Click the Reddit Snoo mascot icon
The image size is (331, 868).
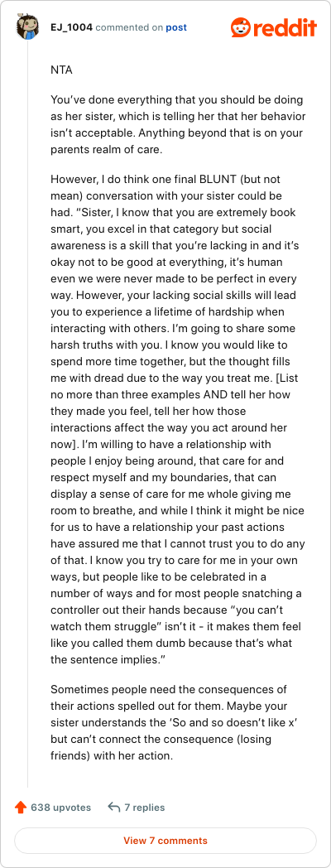coord(240,27)
